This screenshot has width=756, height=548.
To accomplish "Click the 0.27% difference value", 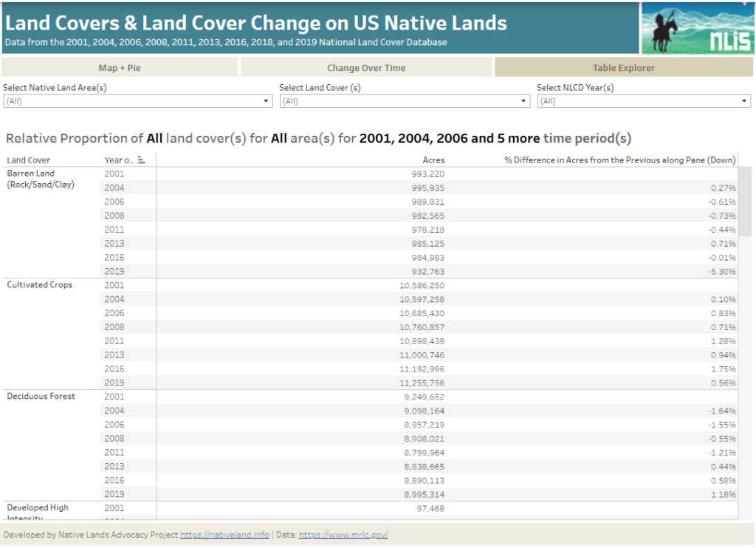I will coord(724,188).
